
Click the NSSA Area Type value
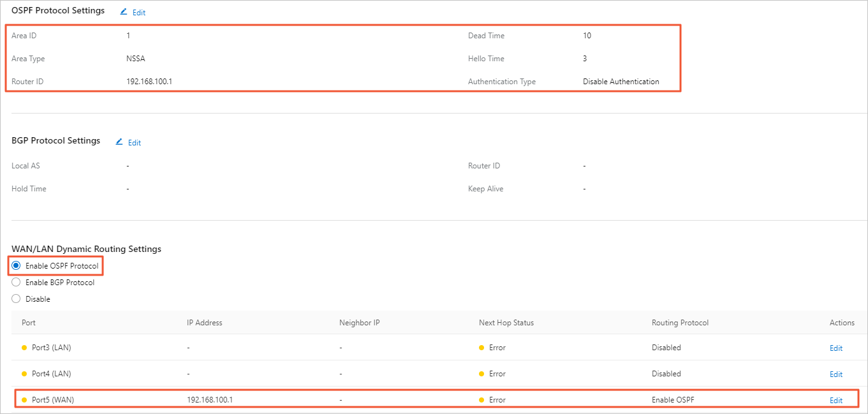click(x=136, y=59)
